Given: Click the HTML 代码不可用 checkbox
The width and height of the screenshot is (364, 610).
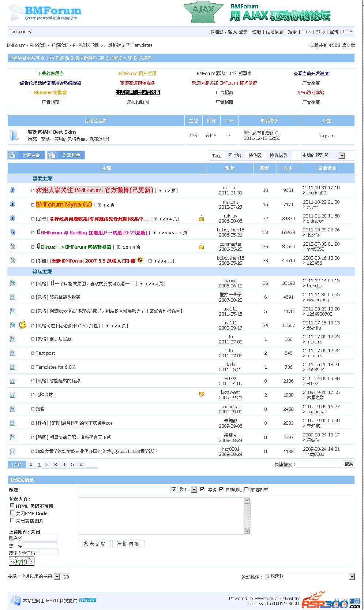Looking at the screenshot, I should coord(12,506).
